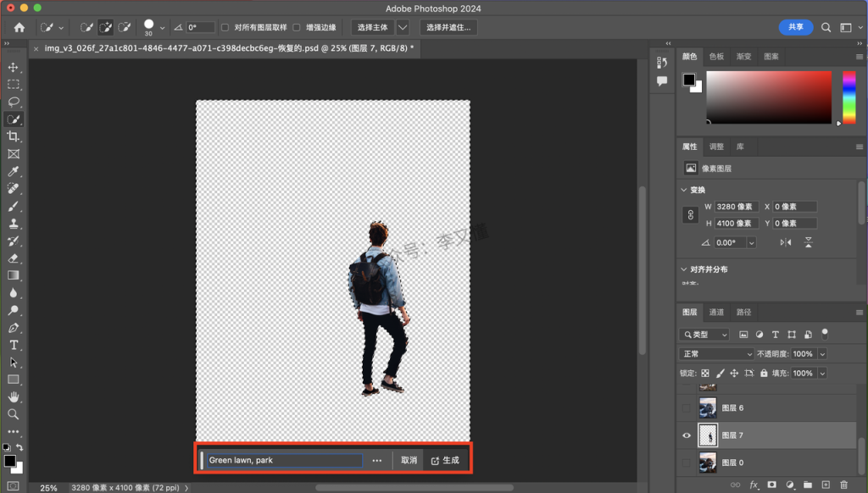Open blend mode 正常 dropdown

[716, 353]
